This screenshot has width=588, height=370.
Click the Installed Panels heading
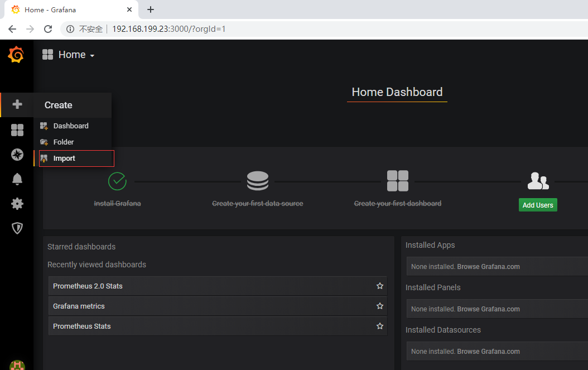click(433, 287)
